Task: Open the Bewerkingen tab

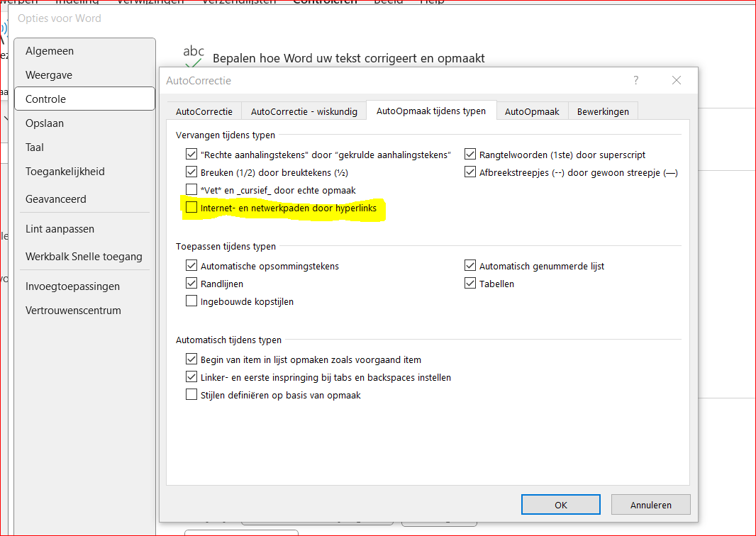Action: point(603,111)
